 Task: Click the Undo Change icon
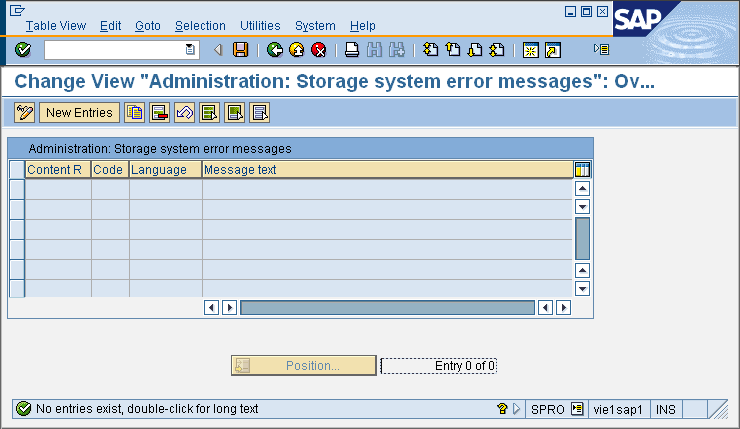coord(184,113)
